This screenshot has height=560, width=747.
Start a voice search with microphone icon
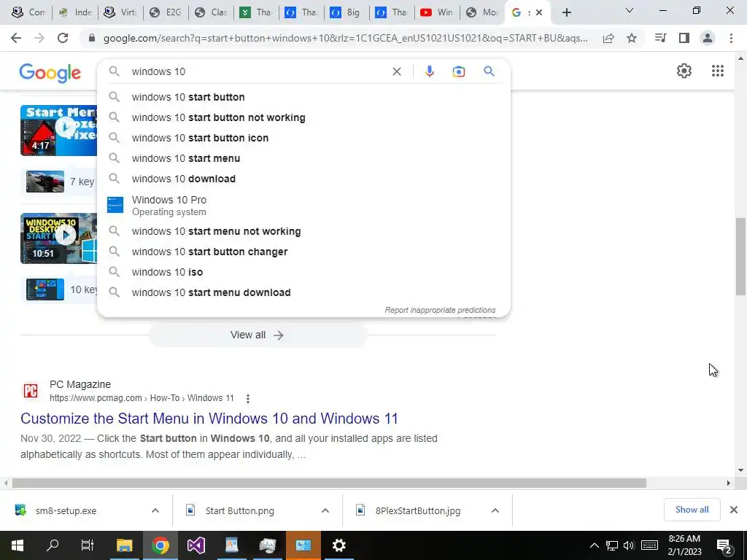429,71
